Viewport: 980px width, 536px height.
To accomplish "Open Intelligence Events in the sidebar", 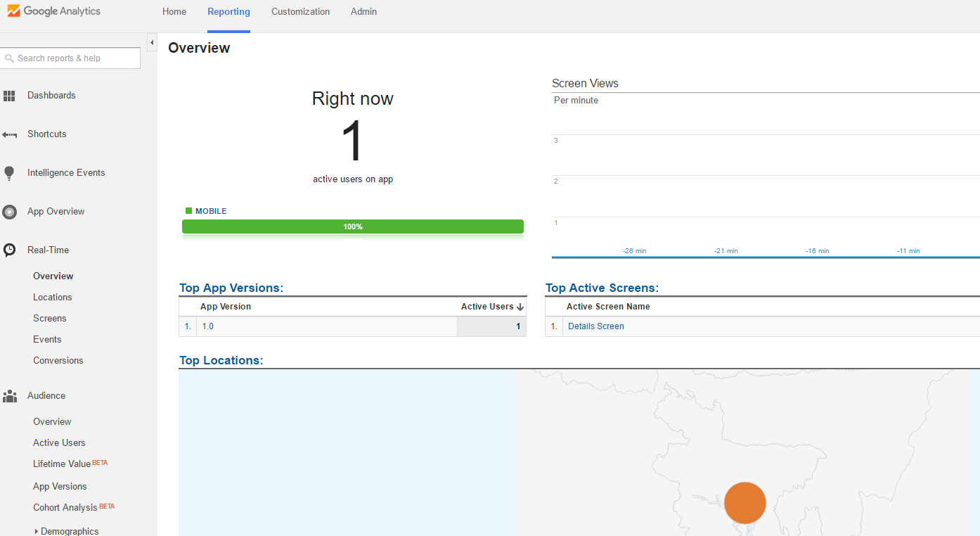I will pos(66,173).
